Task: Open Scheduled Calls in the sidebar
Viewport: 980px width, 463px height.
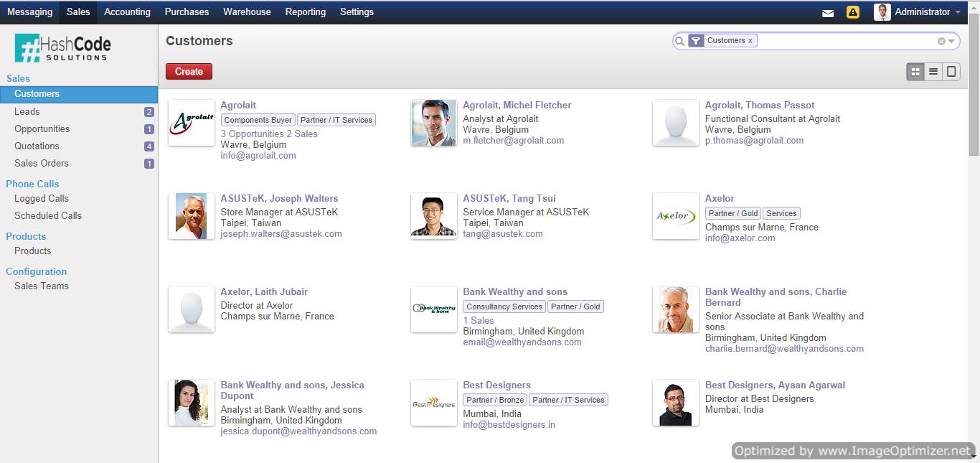Action: [79, 215]
